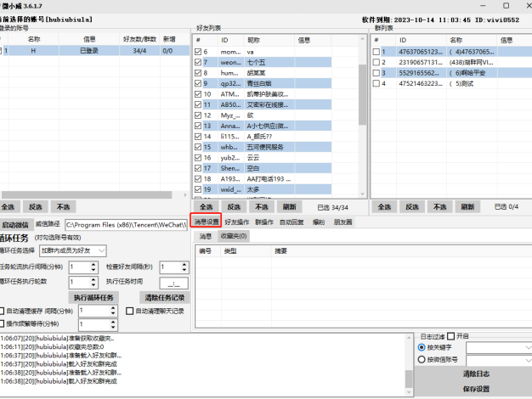Click 刷新 under the friend list
532x399 pixels.
[290, 206]
